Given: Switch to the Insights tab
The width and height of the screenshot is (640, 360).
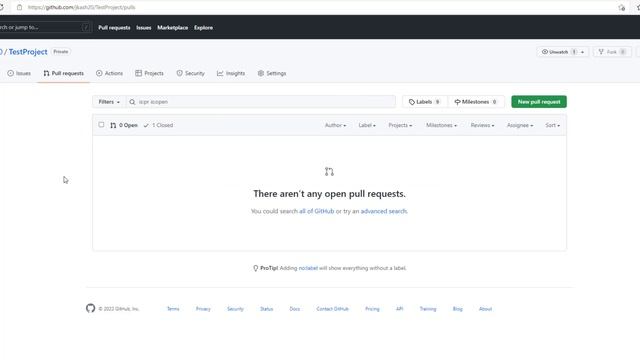Looking at the screenshot, I should tap(231, 73).
